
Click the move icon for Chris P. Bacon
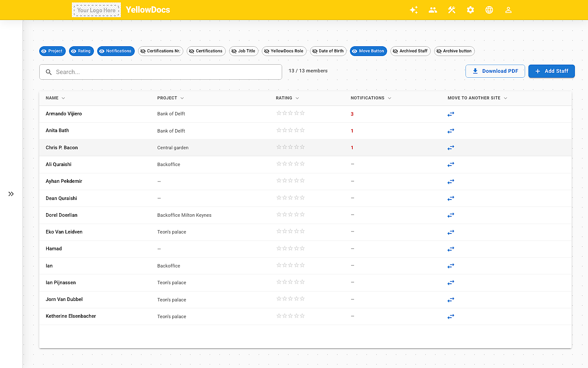click(x=451, y=148)
